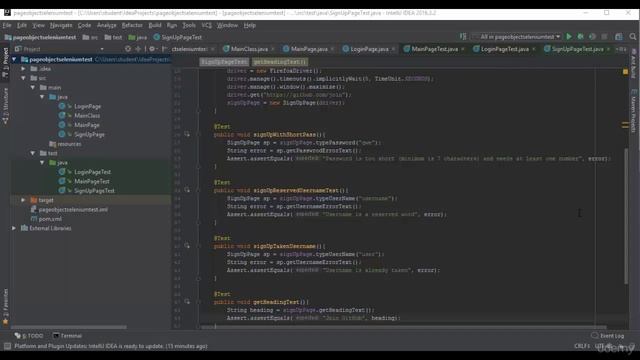
Task: Click the green Debug bug icon
Action: 580,37
